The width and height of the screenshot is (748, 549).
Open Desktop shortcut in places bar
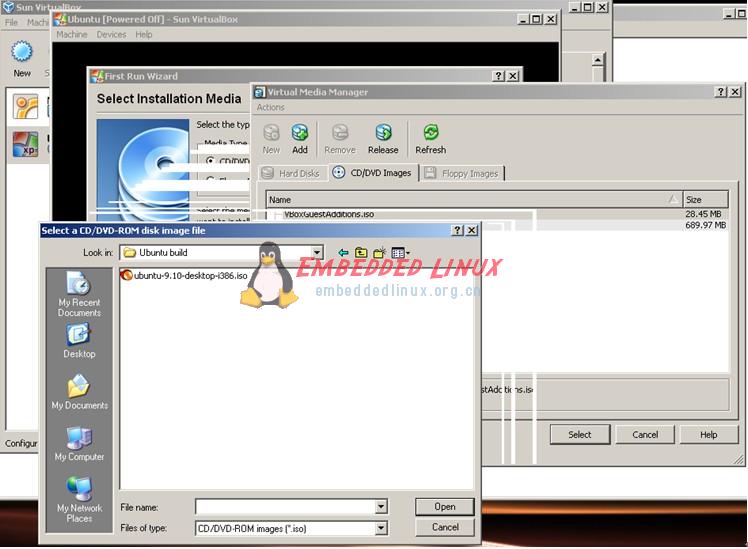point(79,341)
